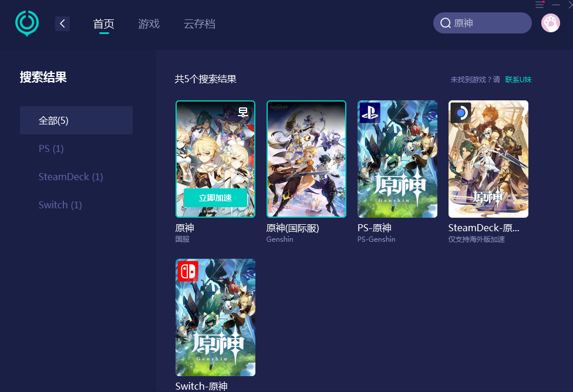Filter results by PS (1)

coord(51,148)
